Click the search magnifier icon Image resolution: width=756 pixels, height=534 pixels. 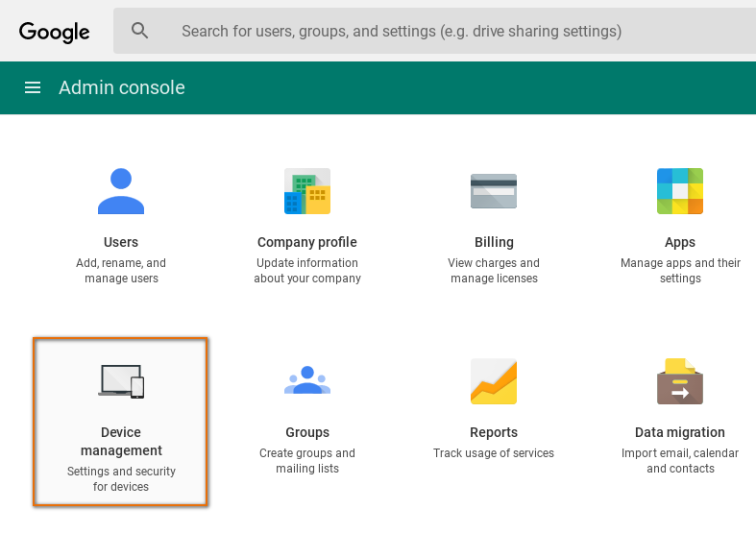[140, 31]
